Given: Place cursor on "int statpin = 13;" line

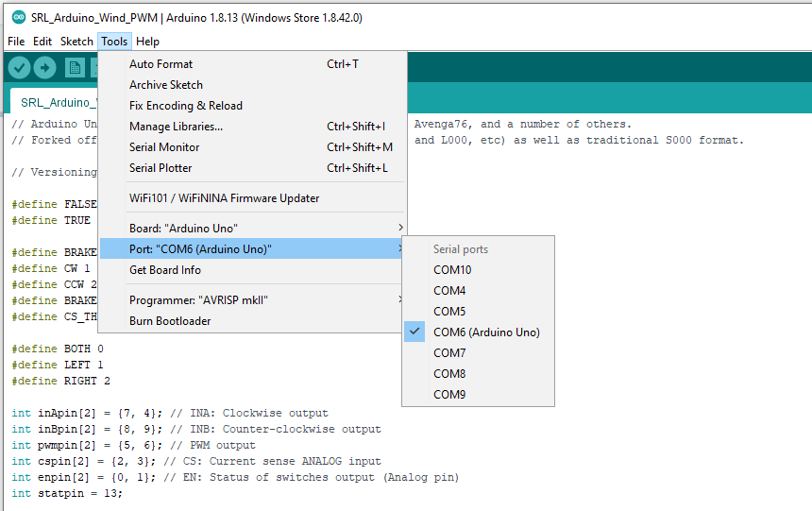Looking at the screenshot, I should pos(67,493).
